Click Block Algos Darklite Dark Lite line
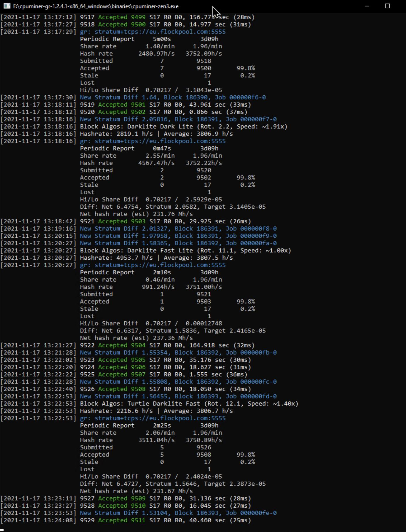The width and height of the screenshot is (406, 532). 184,126
